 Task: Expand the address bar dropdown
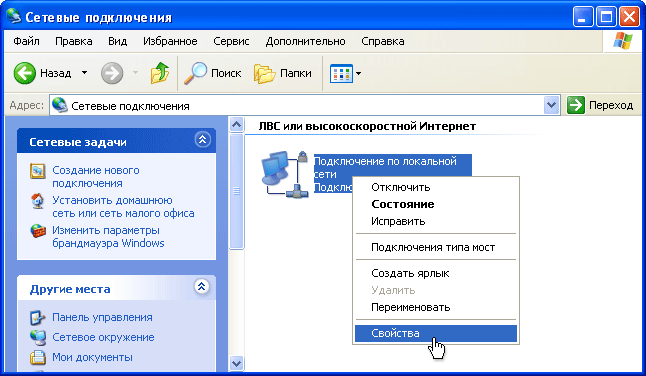[551, 105]
